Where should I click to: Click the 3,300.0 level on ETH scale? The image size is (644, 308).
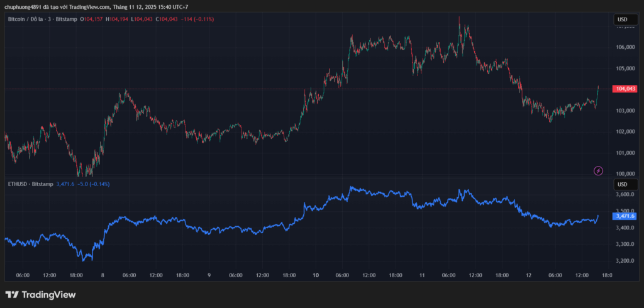tap(625, 245)
